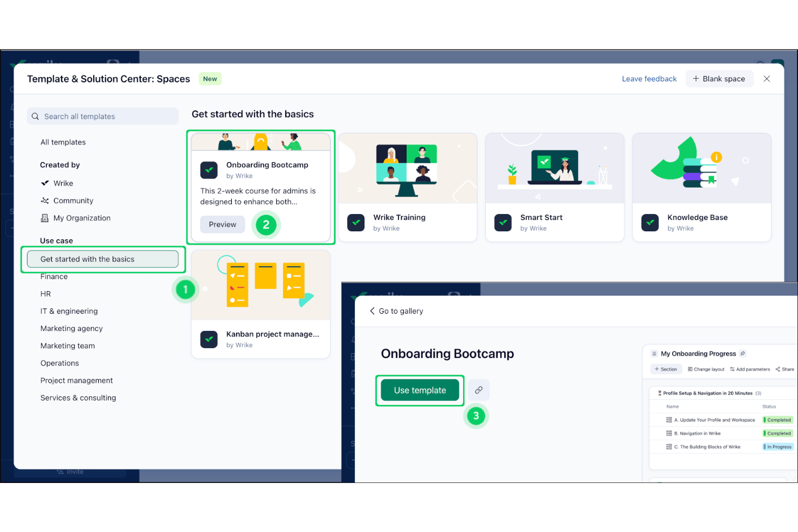The width and height of the screenshot is (798, 532).
Task: Add a Section in the preview
Action: tap(665, 369)
